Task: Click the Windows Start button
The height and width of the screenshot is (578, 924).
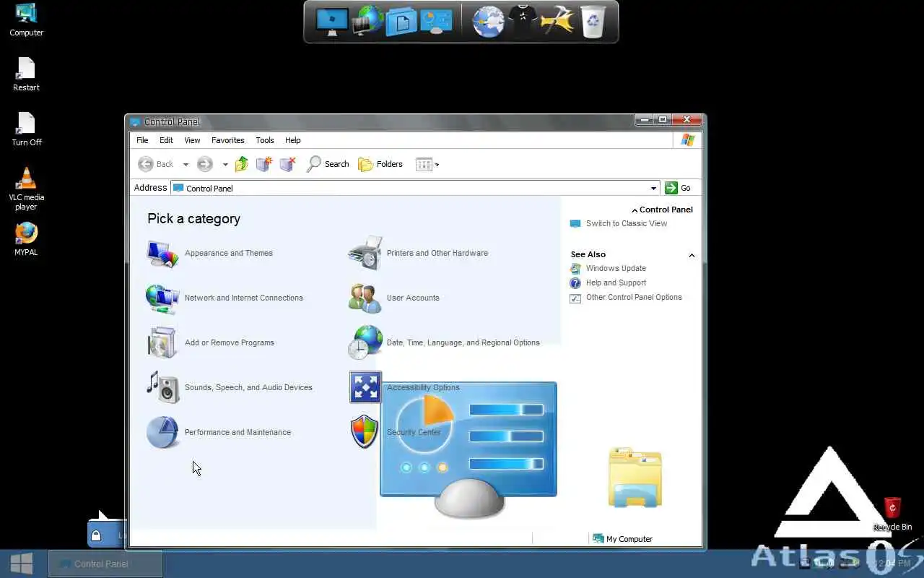Action: [x=21, y=564]
